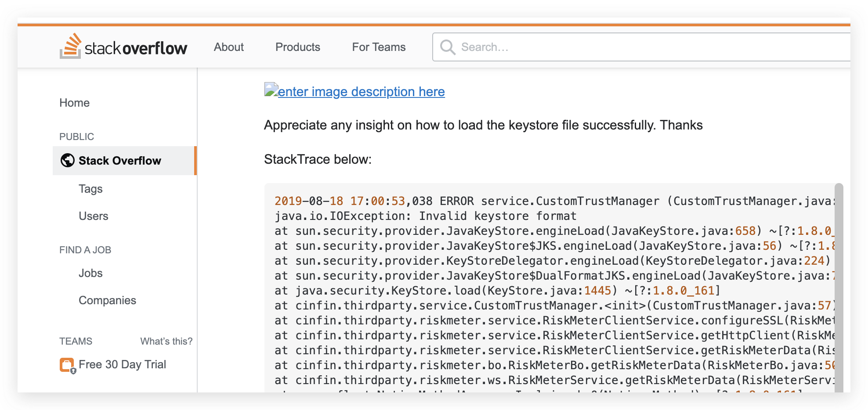868x410 pixels.
Task: Focus the Search input field
Action: pyautogui.click(x=641, y=47)
